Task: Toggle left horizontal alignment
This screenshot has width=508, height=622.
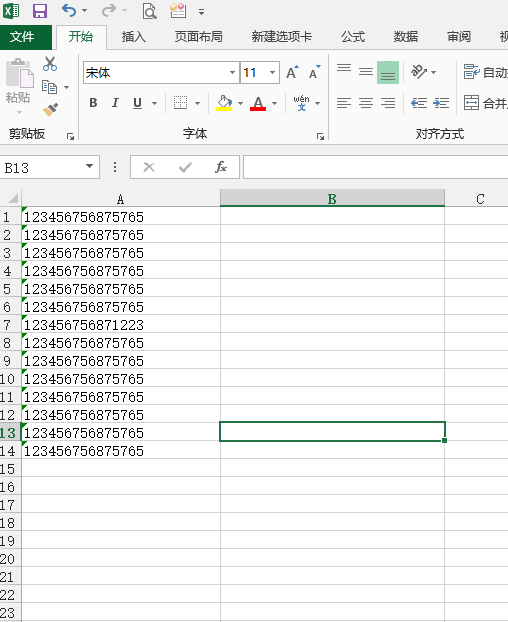Action: point(344,103)
